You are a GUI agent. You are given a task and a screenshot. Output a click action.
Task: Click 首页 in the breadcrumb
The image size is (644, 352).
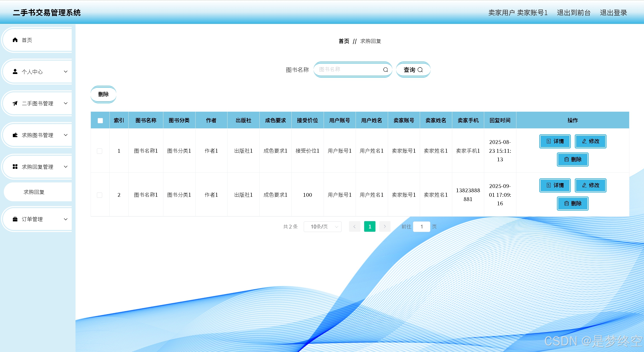344,41
